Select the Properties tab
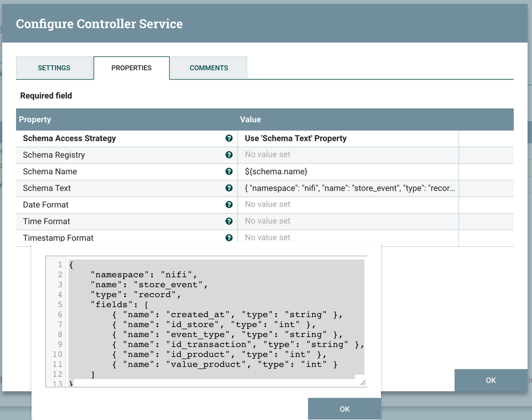 [132, 68]
